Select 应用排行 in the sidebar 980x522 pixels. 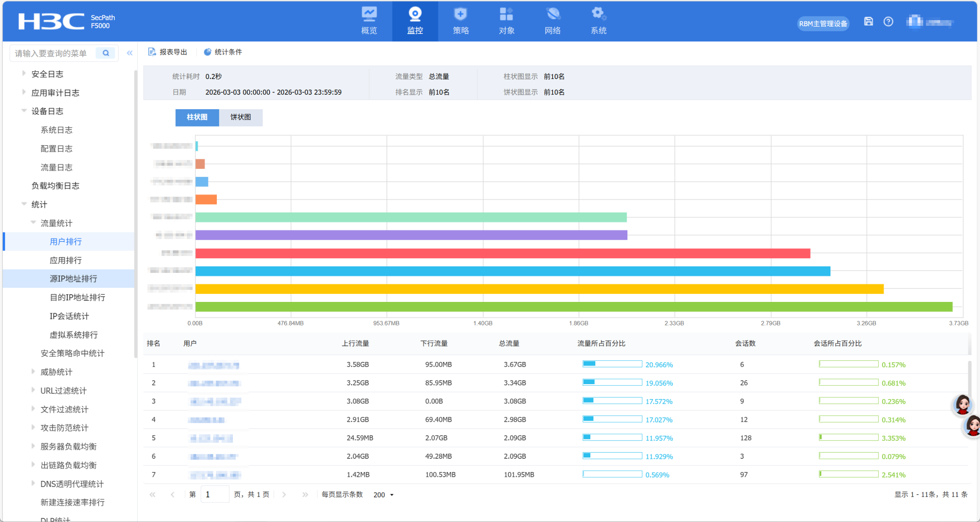(66, 260)
